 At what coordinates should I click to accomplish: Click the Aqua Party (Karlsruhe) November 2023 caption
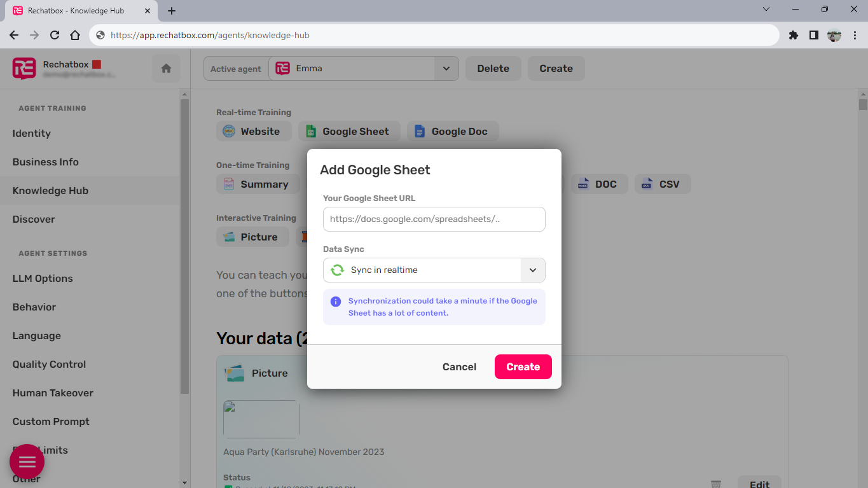(304, 452)
